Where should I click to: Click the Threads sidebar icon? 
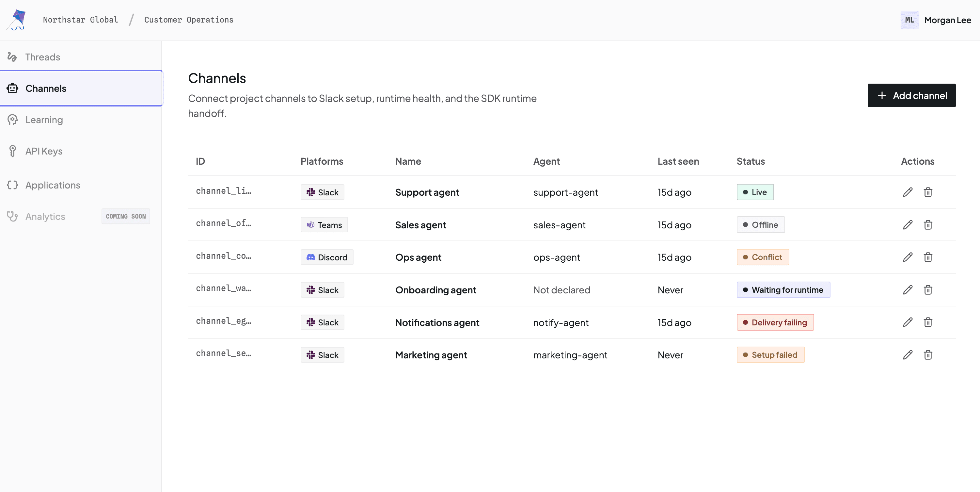(12, 57)
